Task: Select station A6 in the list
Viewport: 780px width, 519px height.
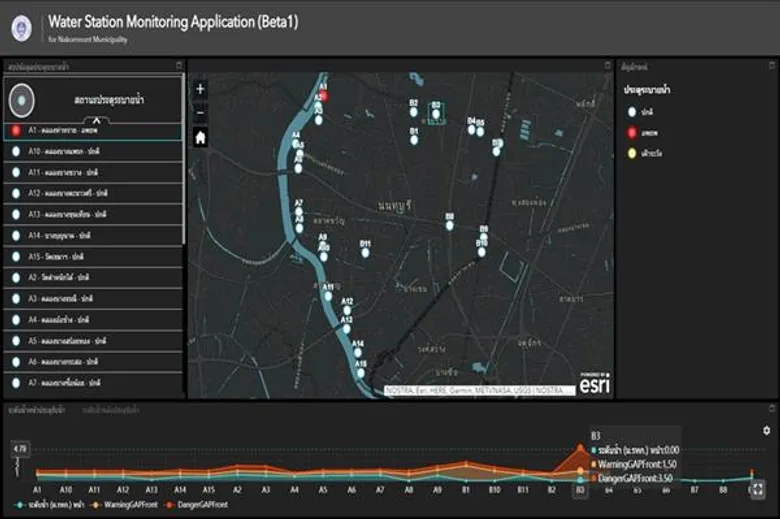Action: [x=93, y=362]
